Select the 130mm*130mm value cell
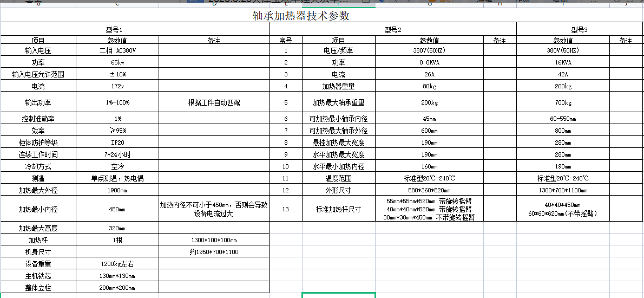Image resolution: width=644 pixels, height=298 pixels. 117,276
